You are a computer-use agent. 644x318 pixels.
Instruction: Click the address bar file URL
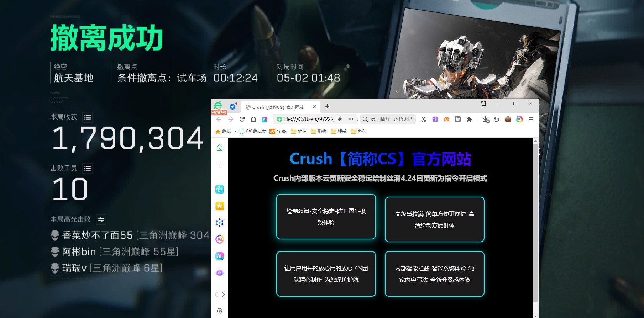point(308,119)
